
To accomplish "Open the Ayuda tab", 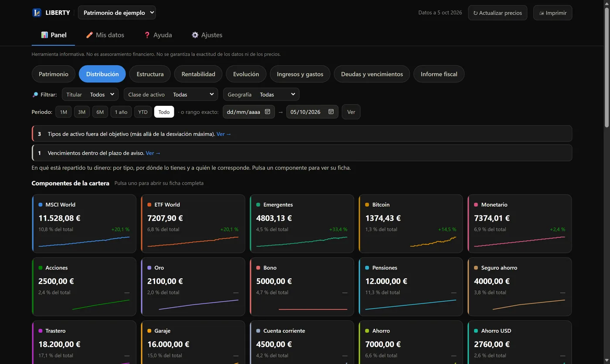I will (158, 35).
